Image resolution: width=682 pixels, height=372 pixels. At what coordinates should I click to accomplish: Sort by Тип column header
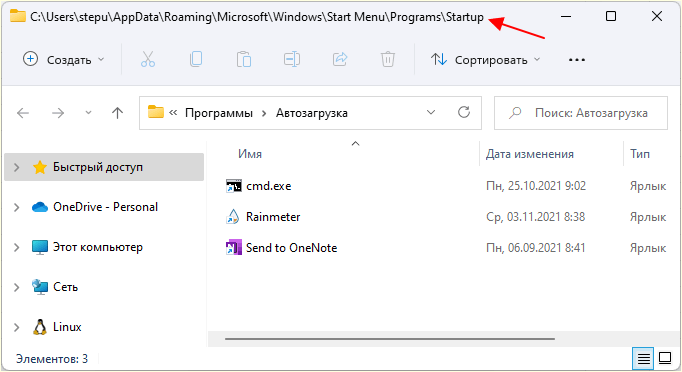(x=640, y=154)
